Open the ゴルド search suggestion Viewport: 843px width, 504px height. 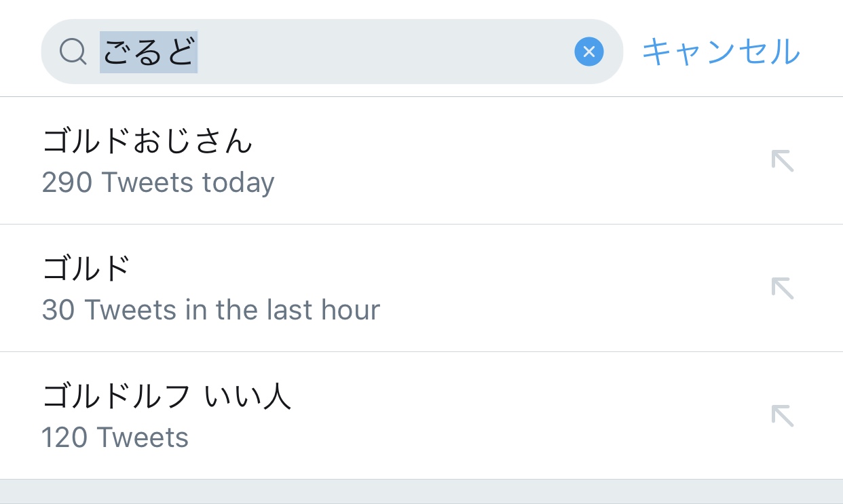[86, 269]
